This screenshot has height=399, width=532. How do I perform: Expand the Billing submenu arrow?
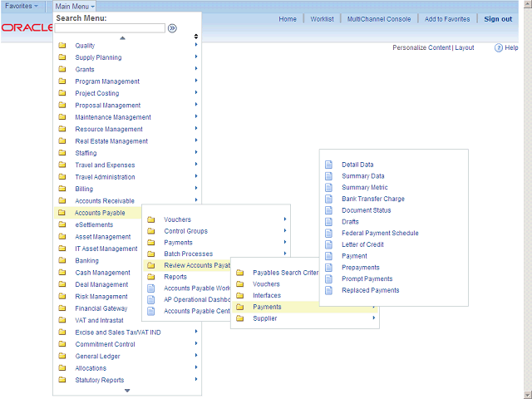[x=196, y=189]
